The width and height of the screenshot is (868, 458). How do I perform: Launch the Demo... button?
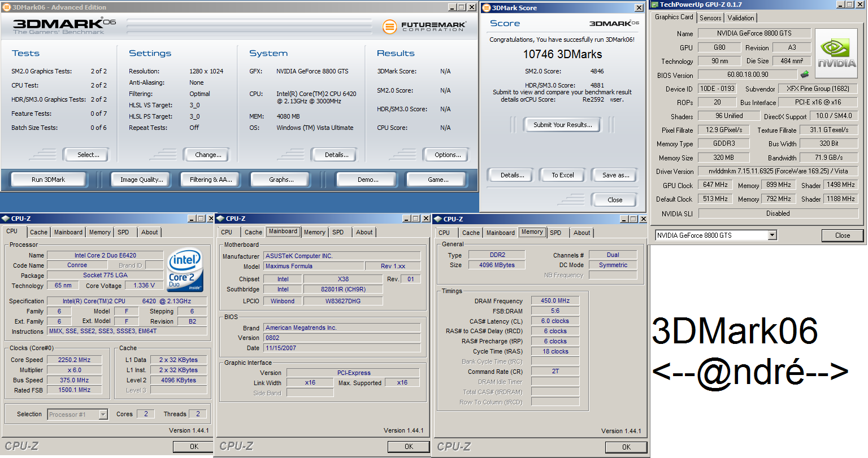[x=368, y=180]
